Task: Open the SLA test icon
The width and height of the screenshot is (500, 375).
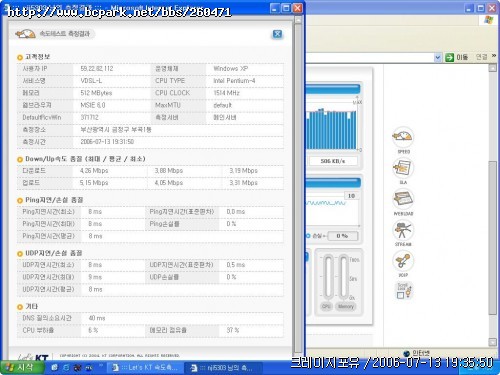Action: [403, 168]
